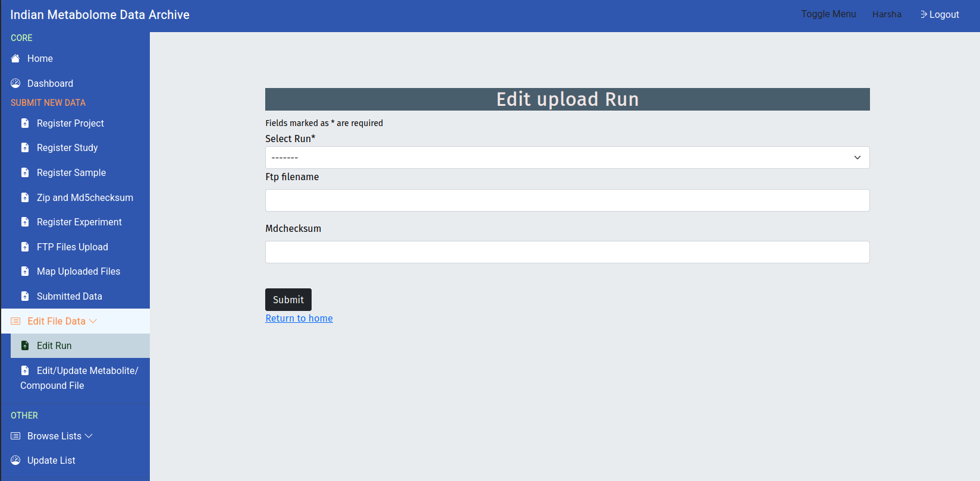Follow the Return to home link
Viewport: 980px width, 481px height.
click(x=299, y=318)
